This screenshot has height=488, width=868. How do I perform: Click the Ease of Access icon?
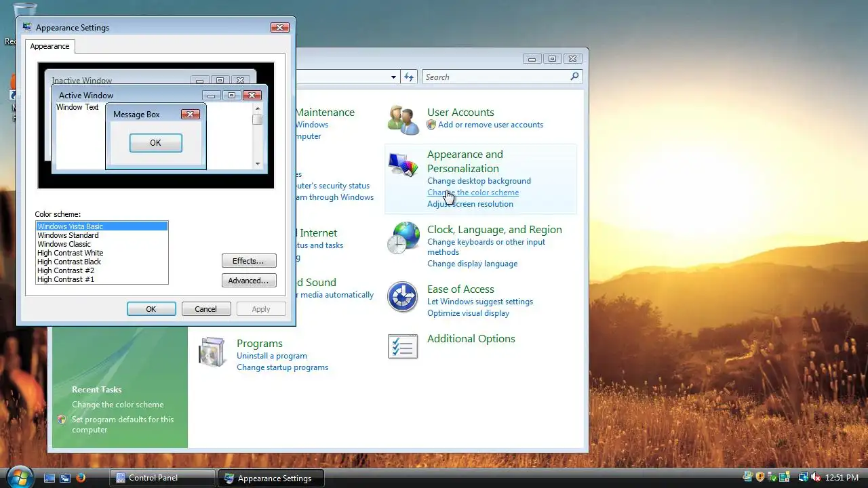coord(403,297)
